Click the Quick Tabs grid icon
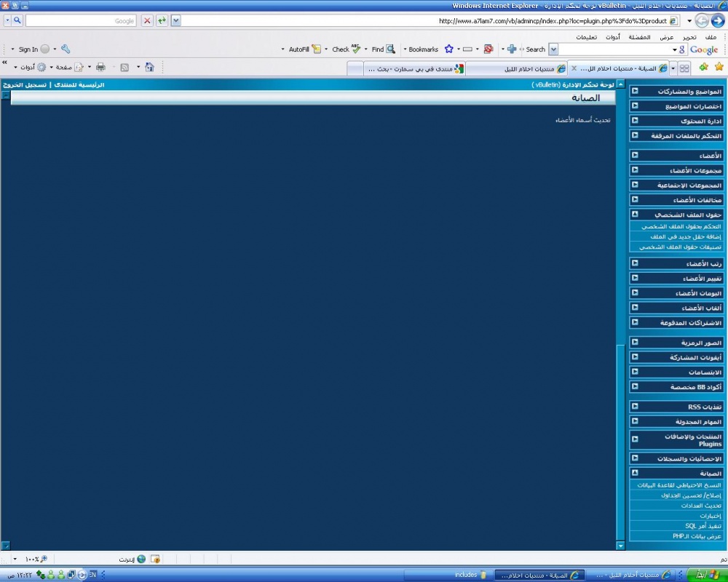This screenshot has height=582, width=728. 684,68
